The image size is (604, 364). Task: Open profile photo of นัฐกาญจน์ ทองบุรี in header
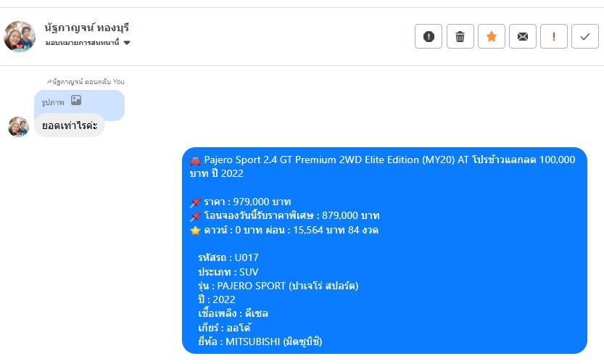20,36
